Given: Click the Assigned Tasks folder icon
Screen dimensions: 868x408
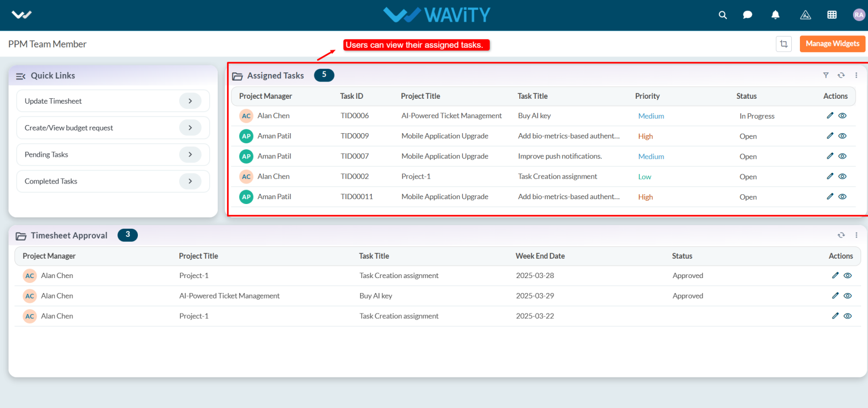Looking at the screenshot, I should click(x=237, y=76).
